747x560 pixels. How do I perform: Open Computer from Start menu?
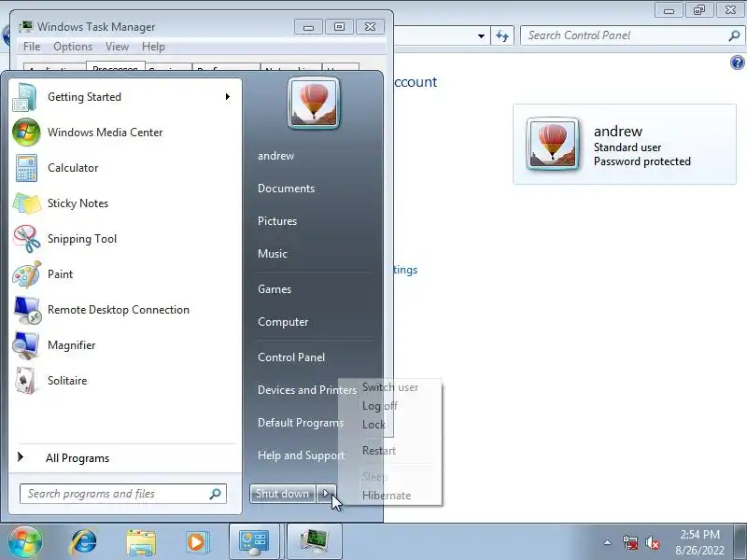(x=283, y=322)
